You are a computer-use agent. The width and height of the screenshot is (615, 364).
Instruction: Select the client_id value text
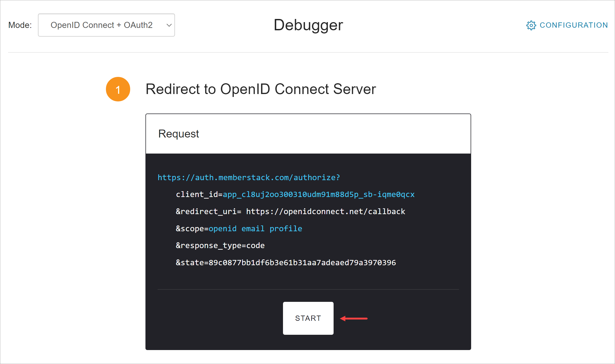[x=319, y=194]
